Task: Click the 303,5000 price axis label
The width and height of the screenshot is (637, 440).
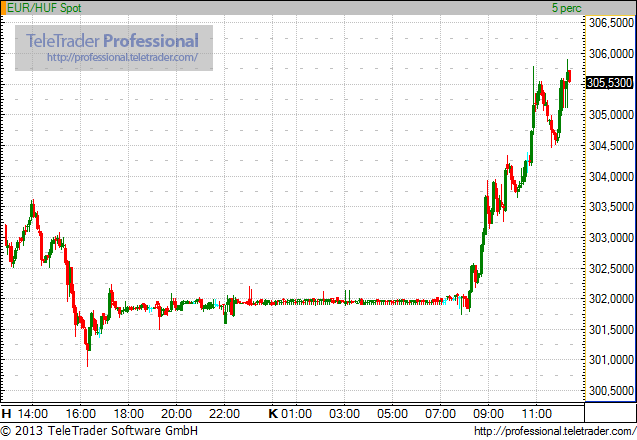Action: [611, 207]
